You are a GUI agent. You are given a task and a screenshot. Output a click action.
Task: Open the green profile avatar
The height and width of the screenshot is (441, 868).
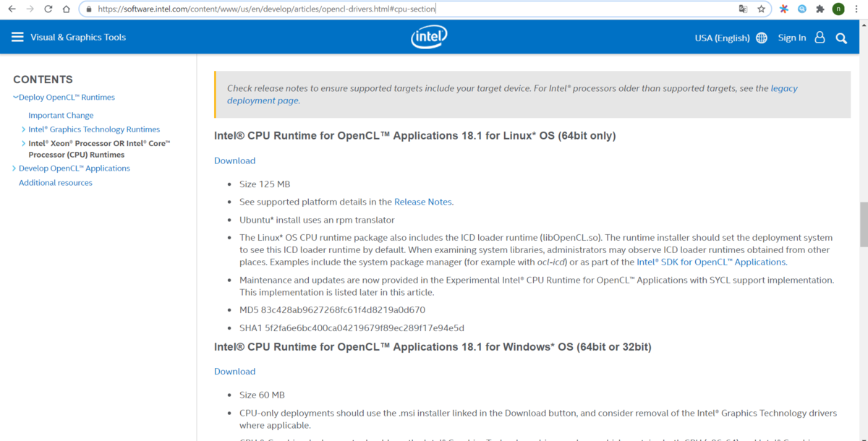point(838,9)
